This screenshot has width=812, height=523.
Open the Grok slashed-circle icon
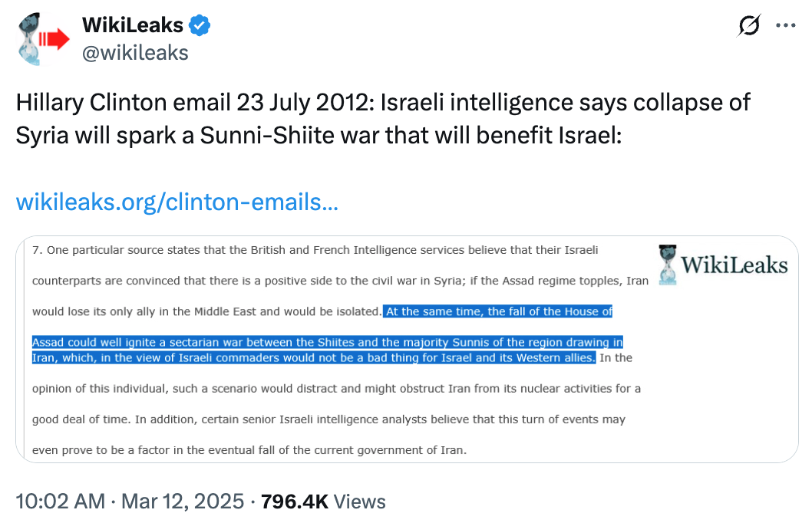point(749,25)
